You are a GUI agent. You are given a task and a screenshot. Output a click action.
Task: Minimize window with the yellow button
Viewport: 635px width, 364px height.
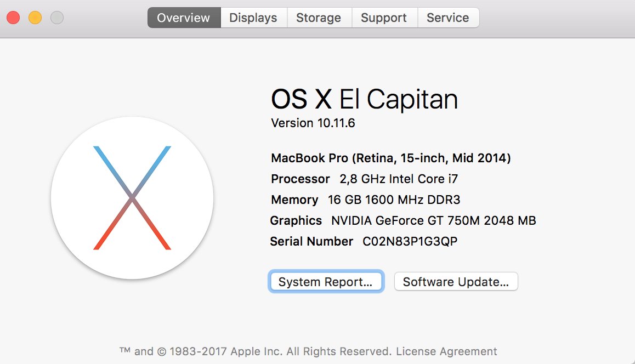click(35, 18)
